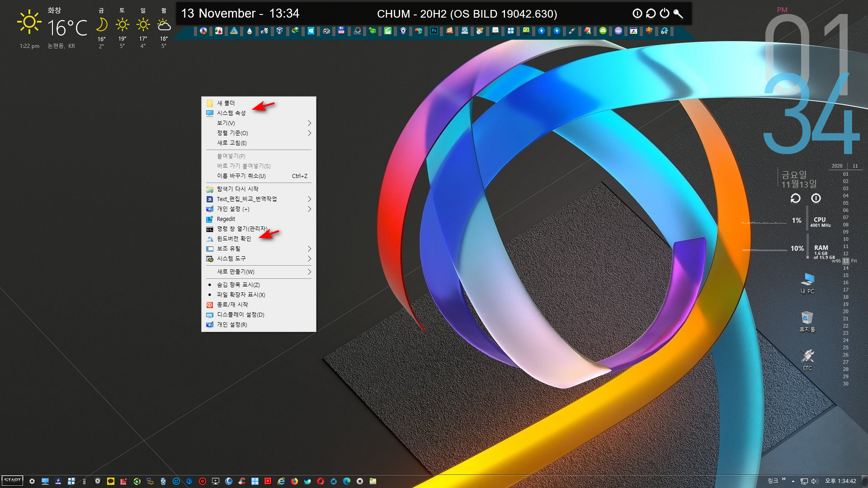Click the CPU 1% usage meter
The width and height of the screenshot is (868, 488).
click(797, 221)
